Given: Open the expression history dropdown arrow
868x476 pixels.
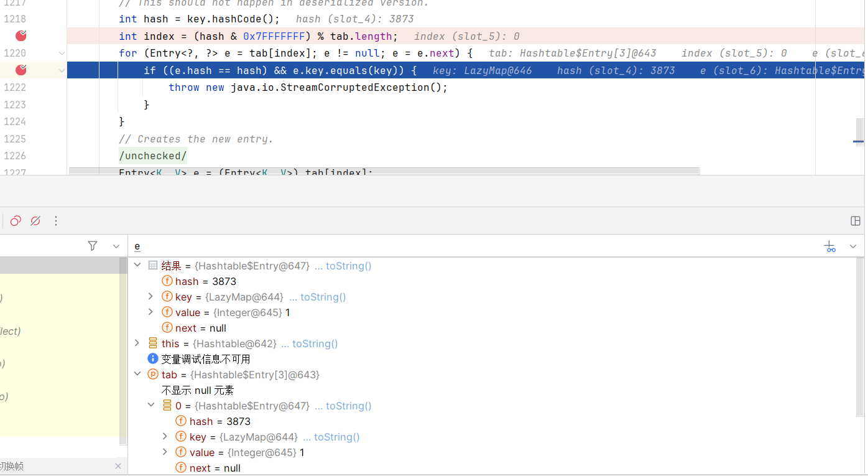Looking at the screenshot, I should pos(853,246).
